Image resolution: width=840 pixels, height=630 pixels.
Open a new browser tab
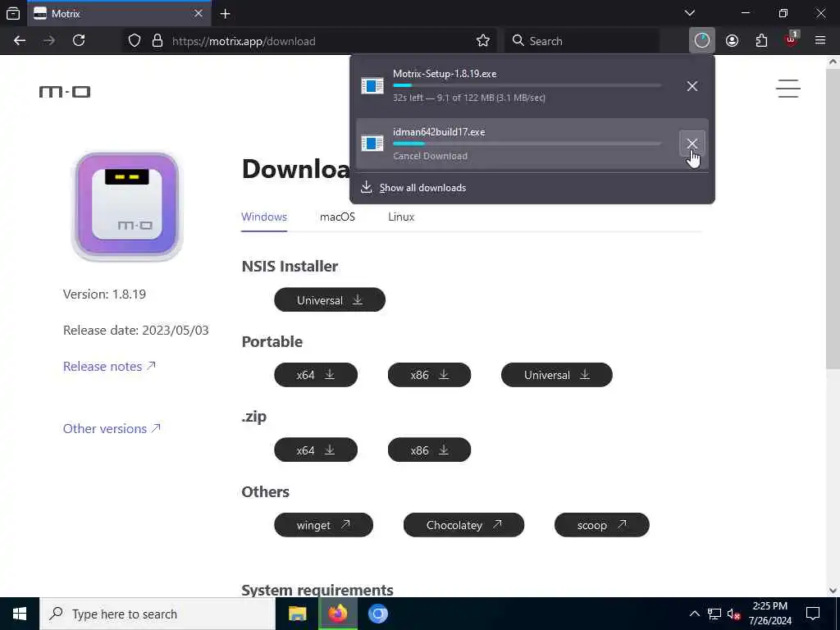226,13
